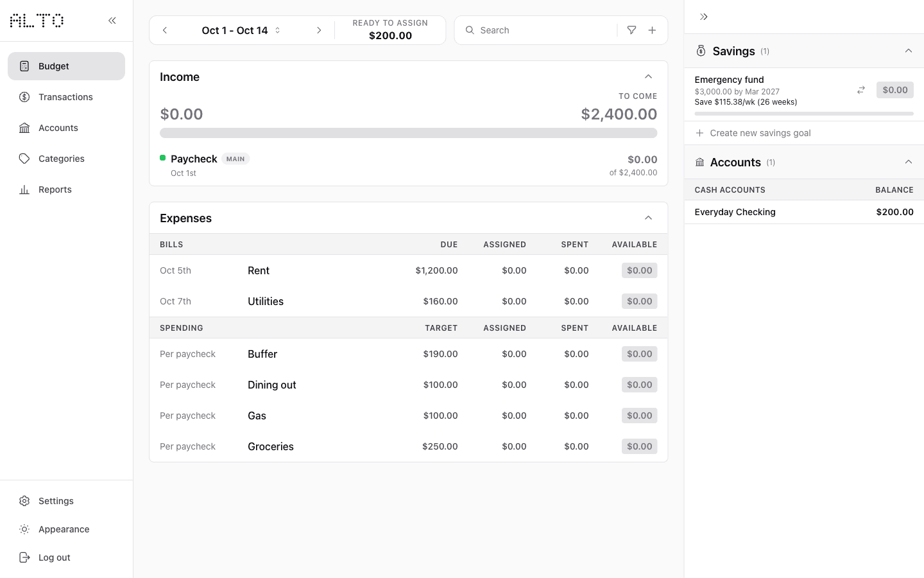Click Buffer's target amount $190.00
This screenshot has width=924, height=578.
(x=440, y=354)
